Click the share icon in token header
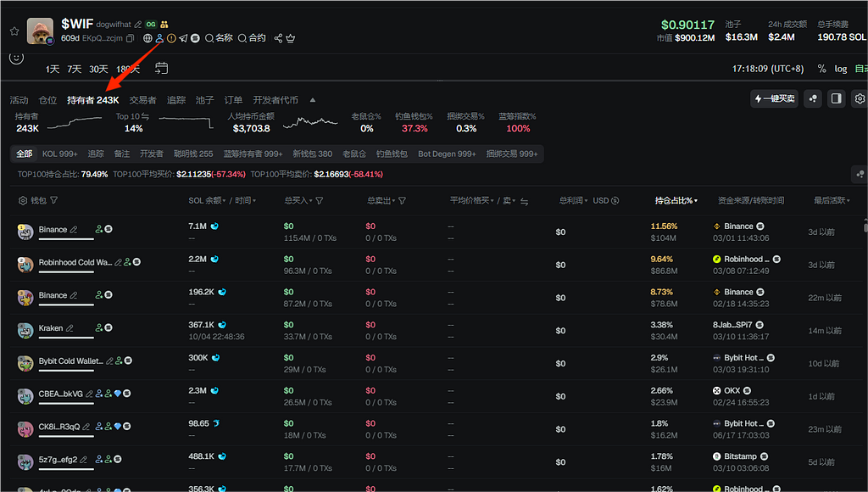The width and height of the screenshot is (868, 492). tap(279, 38)
